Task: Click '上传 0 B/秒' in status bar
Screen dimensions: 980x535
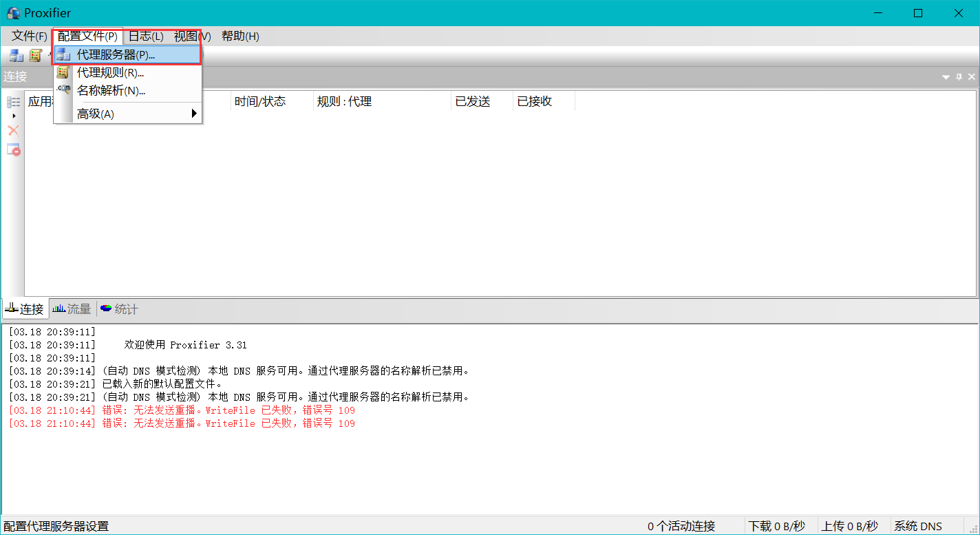Action: pos(850,526)
